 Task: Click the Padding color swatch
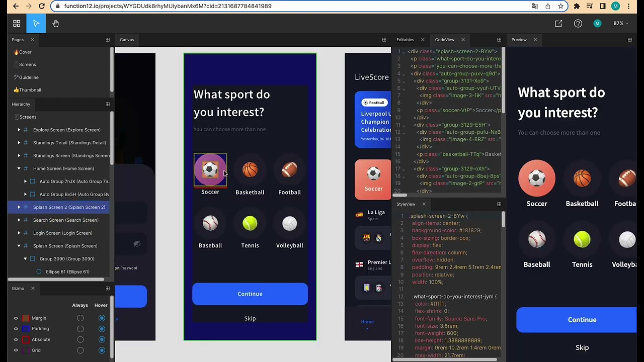tap(26, 329)
